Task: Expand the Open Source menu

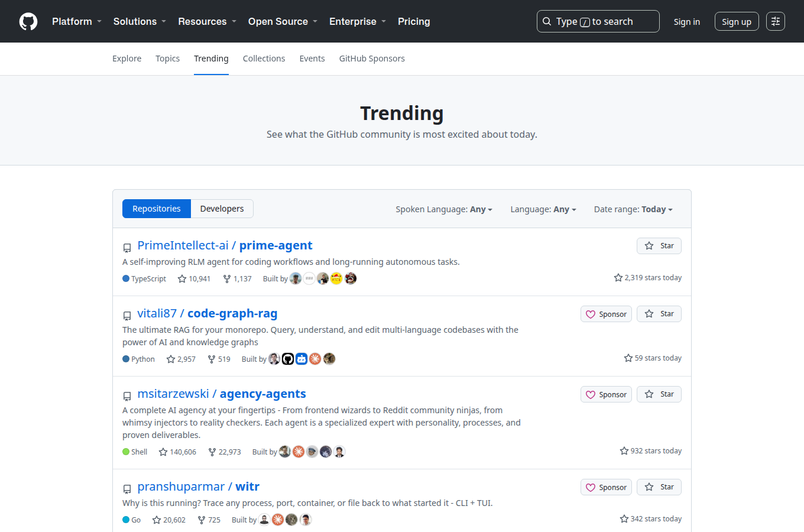Action: pyautogui.click(x=283, y=21)
